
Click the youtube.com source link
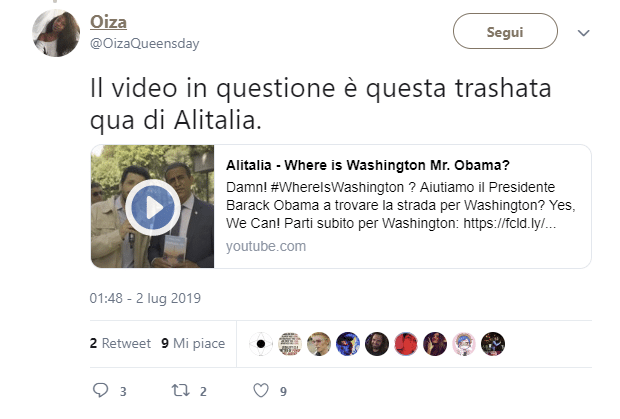coord(266,246)
